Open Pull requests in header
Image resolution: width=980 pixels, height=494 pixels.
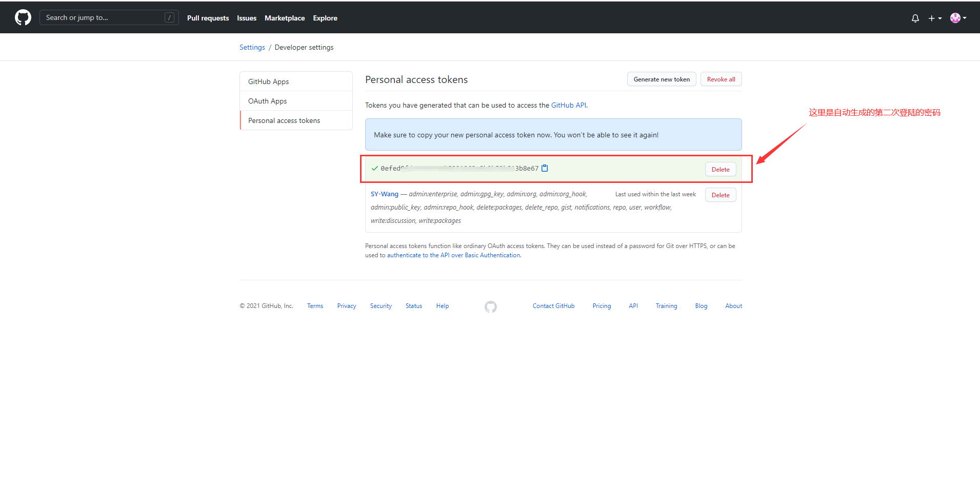(x=208, y=18)
